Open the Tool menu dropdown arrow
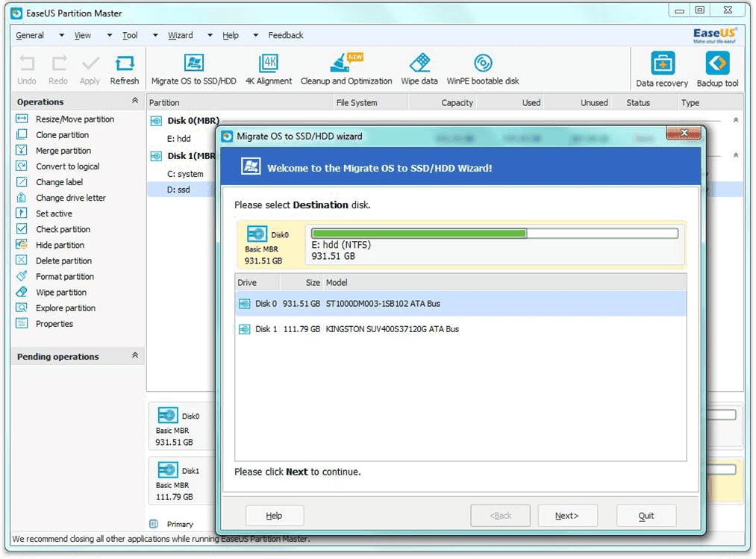Viewport: 756px width, 559px height. point(155,35)
